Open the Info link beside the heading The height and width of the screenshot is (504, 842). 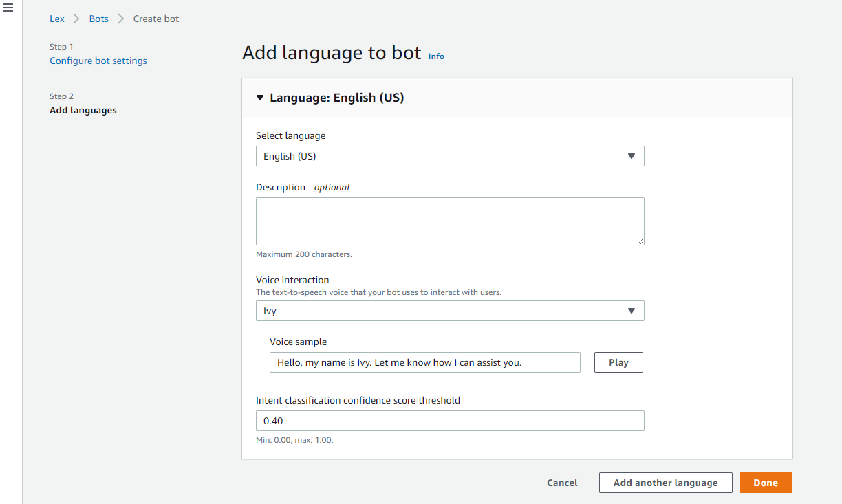click(436, 56)
